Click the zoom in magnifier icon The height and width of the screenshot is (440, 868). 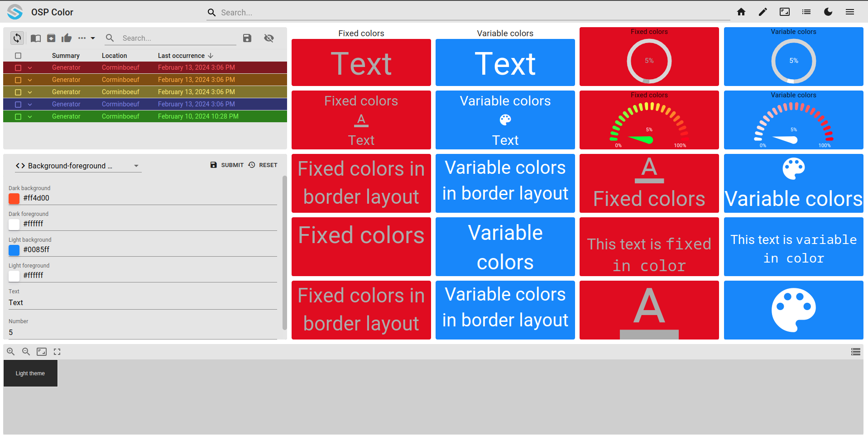click(11, 352)
